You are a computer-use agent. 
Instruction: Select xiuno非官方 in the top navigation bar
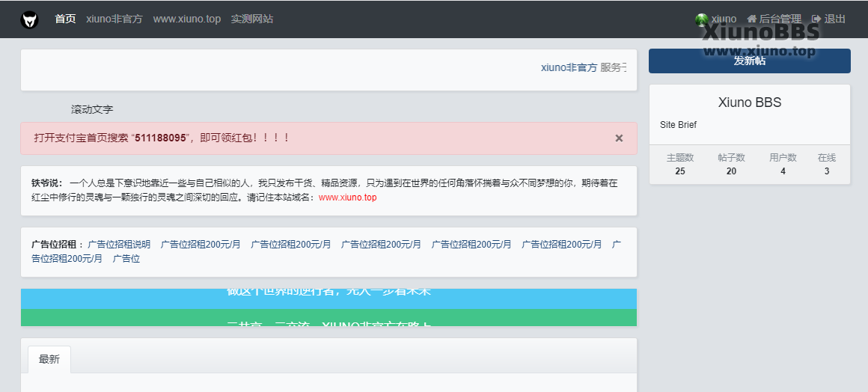pyautogui.click(x=114, y=19)
